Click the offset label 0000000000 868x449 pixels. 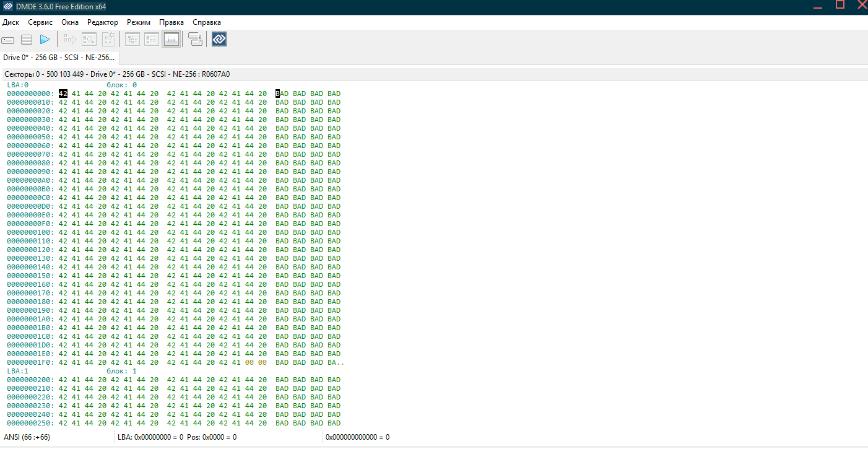click(30, 94)
